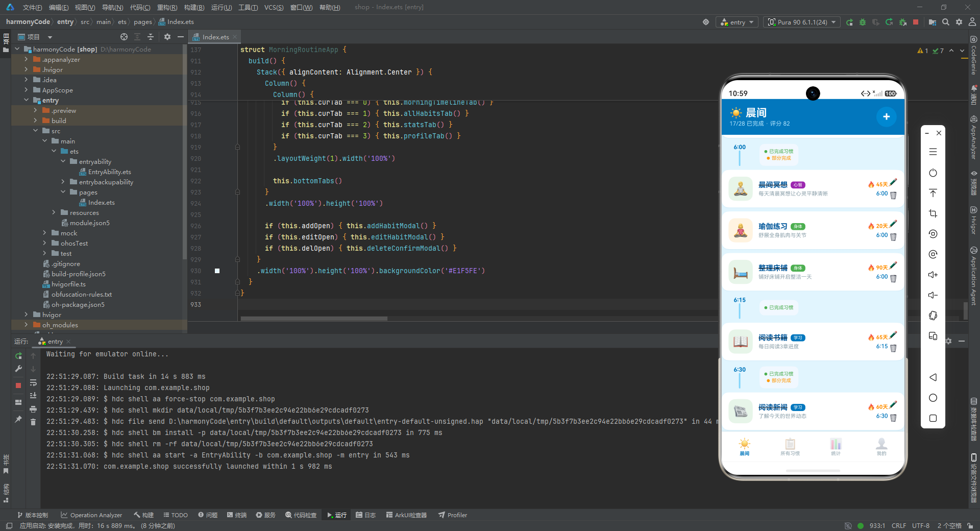Click the locate target icon left of entry config
Image resolution: width=980 pixels, height=531 pixels.
click(706, 22)
